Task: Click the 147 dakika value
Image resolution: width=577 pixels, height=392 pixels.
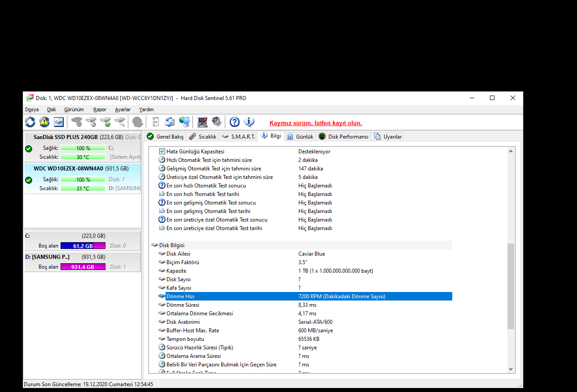Action: (310, 169)
